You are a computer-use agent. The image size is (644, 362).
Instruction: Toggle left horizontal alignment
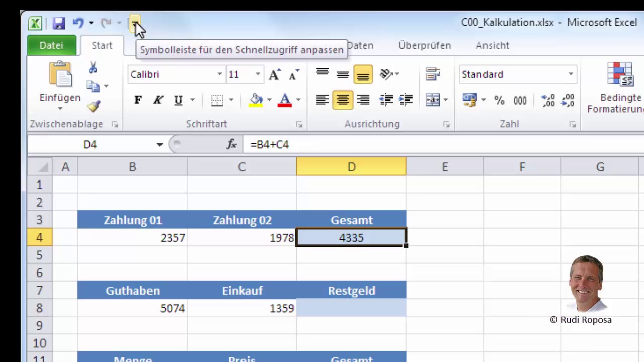click(323, 100)
